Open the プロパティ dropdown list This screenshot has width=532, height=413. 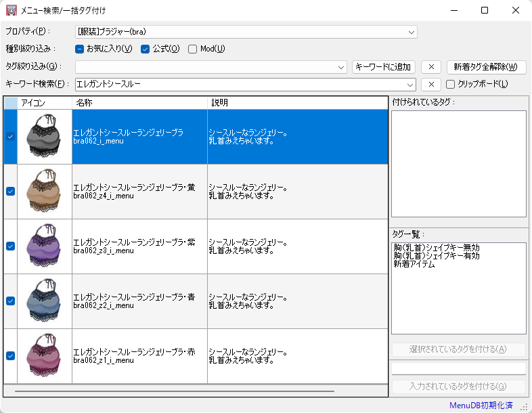[411, 32]
